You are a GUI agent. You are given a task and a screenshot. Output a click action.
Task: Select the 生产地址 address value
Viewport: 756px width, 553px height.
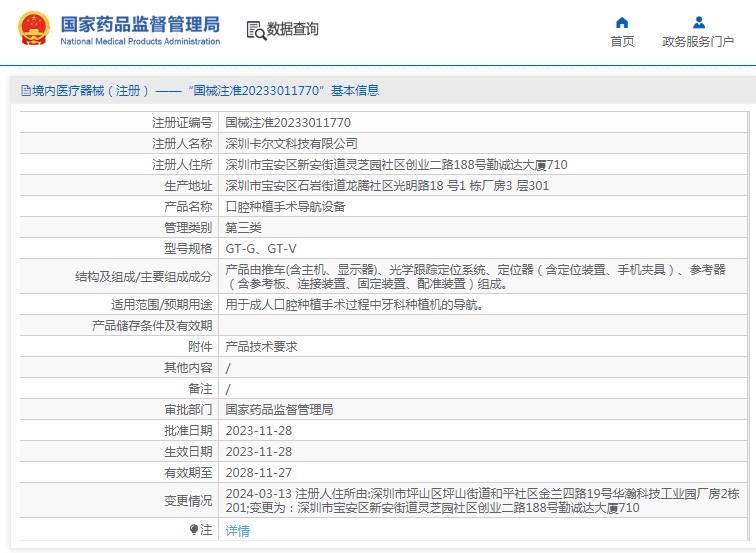(387, 186)
